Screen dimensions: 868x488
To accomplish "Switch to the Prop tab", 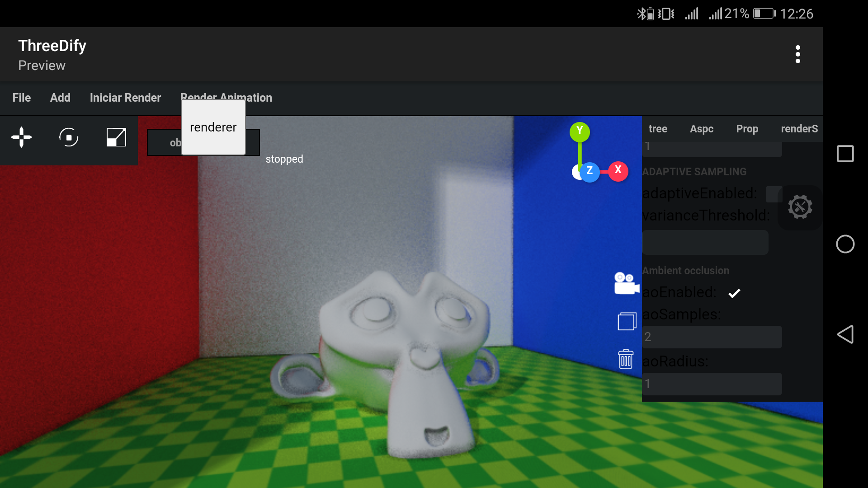I will 747,129.
